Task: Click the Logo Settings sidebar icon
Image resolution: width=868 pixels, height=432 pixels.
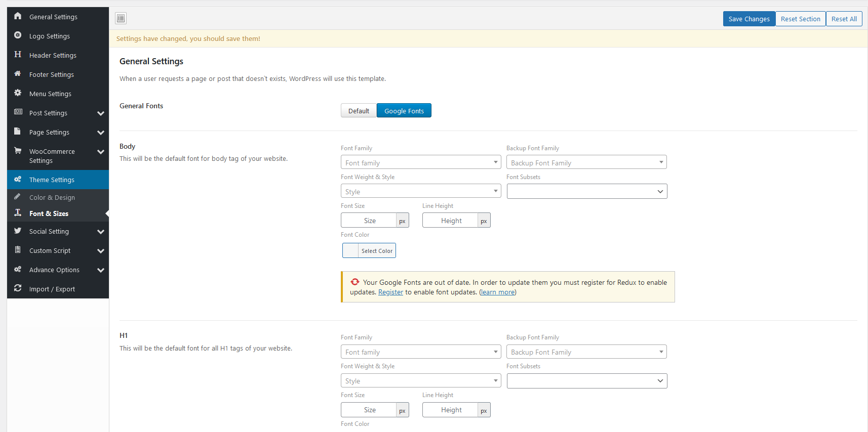Action: tap(18, 35)
